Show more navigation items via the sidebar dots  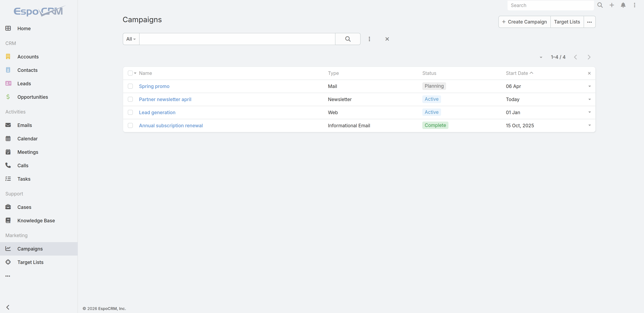(x=8, y=276)
